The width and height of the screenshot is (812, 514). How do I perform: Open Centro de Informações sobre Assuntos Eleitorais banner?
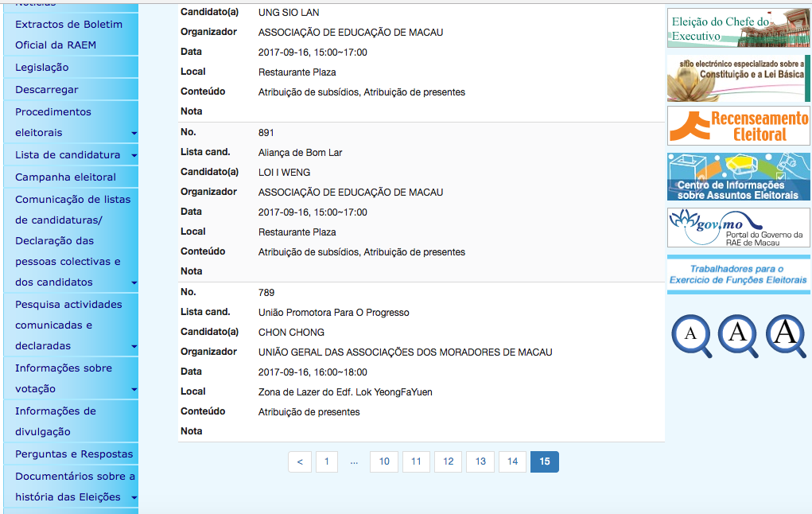[738, 177]
